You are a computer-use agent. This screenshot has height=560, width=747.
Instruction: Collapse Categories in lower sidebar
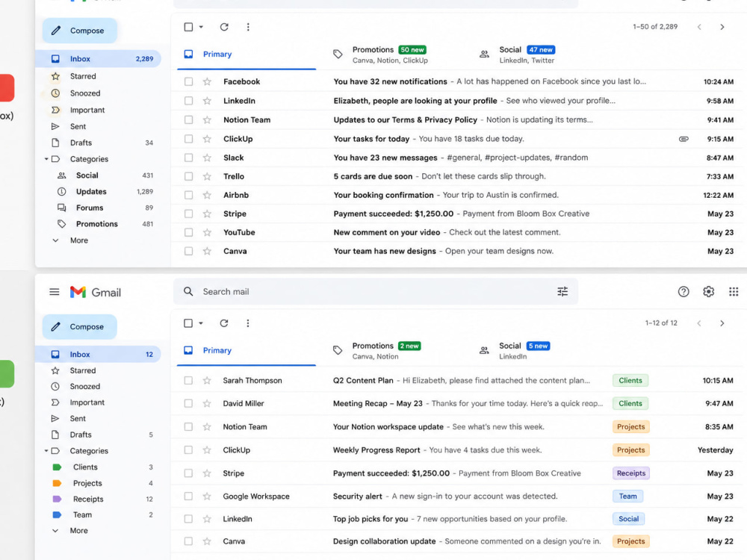[x=46, y=451]
